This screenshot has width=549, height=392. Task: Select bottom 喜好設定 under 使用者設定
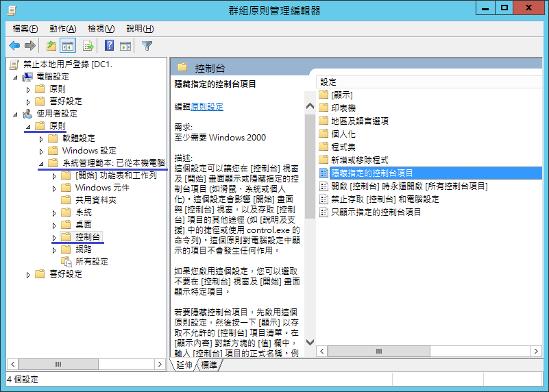(x=66, y=273)
